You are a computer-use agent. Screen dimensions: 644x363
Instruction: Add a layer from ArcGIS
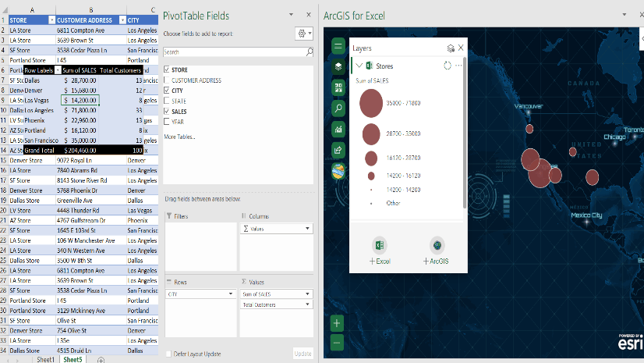tap(436, 251)
